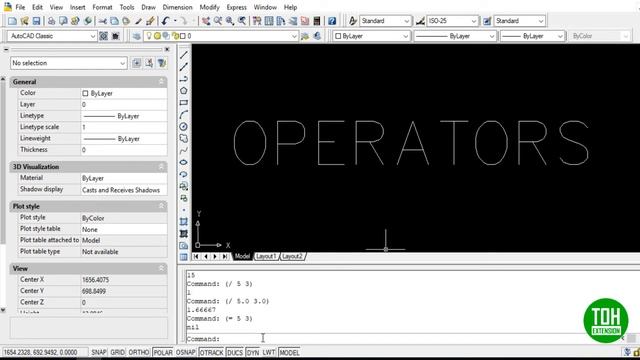
Task: Open the QuickCalc calculator
Action: pos(317,21)
